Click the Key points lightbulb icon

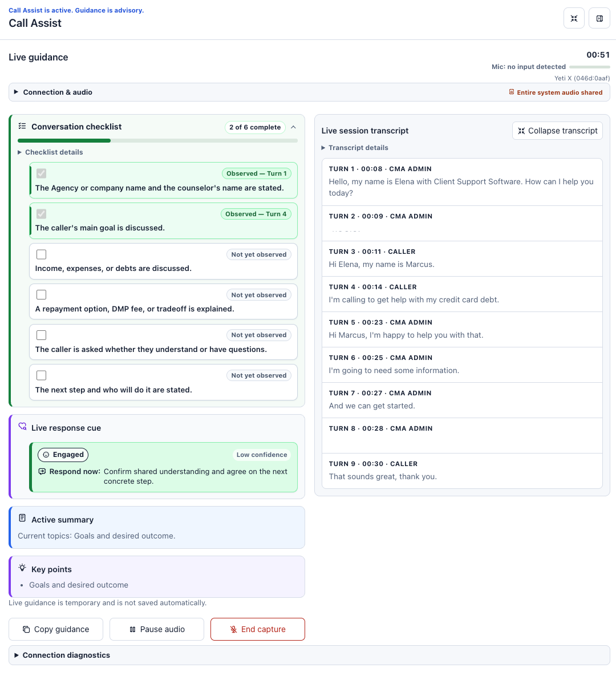(x=22, y=568)
